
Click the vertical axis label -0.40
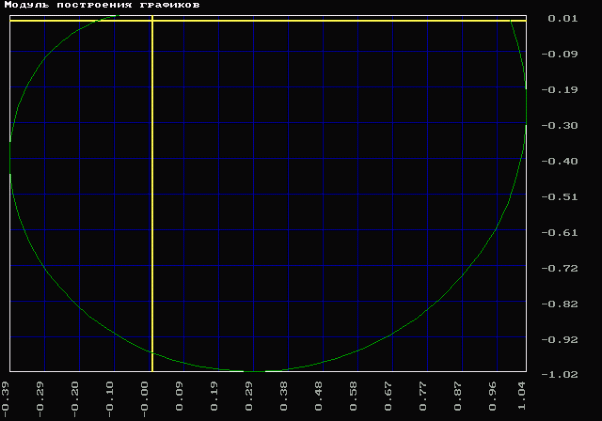pyautogui.click(x=559, y=162)
